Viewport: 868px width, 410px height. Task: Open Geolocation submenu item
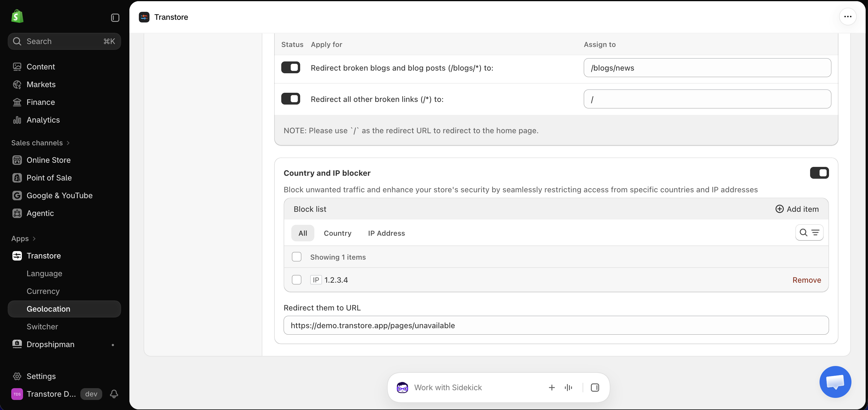coord(64,309)
